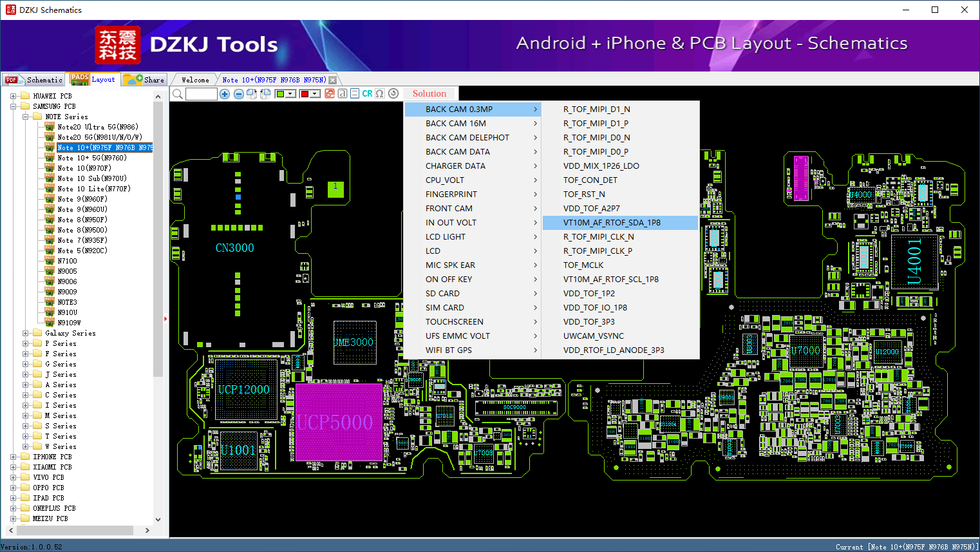Click the red overlapping-squares toolbar icon
The image size is (980, 552).
(x=330, y=94)
